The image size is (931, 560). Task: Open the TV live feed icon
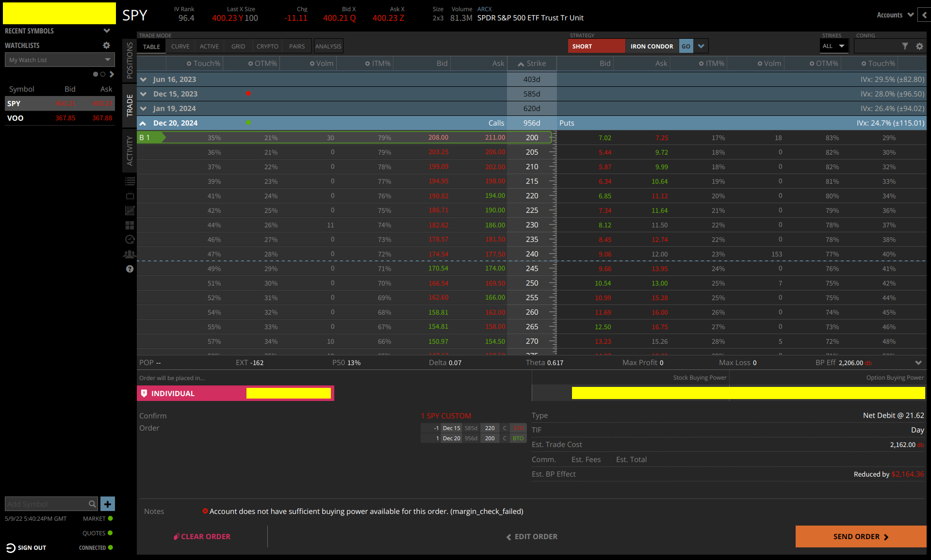tap(130, 196)
